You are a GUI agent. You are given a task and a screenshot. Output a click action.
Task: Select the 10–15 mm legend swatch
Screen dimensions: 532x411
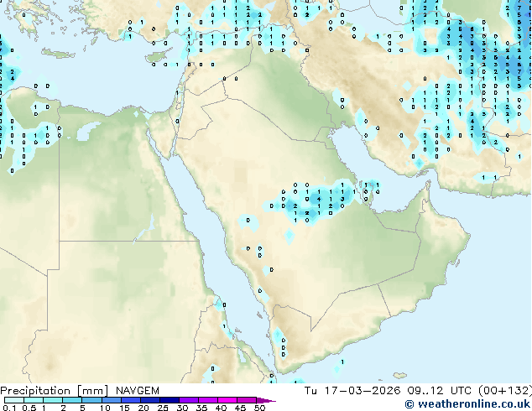(111, 400)
